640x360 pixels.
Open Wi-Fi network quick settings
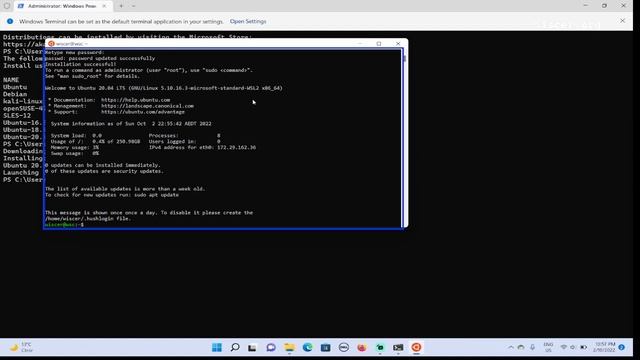click(x=564, y=347)
